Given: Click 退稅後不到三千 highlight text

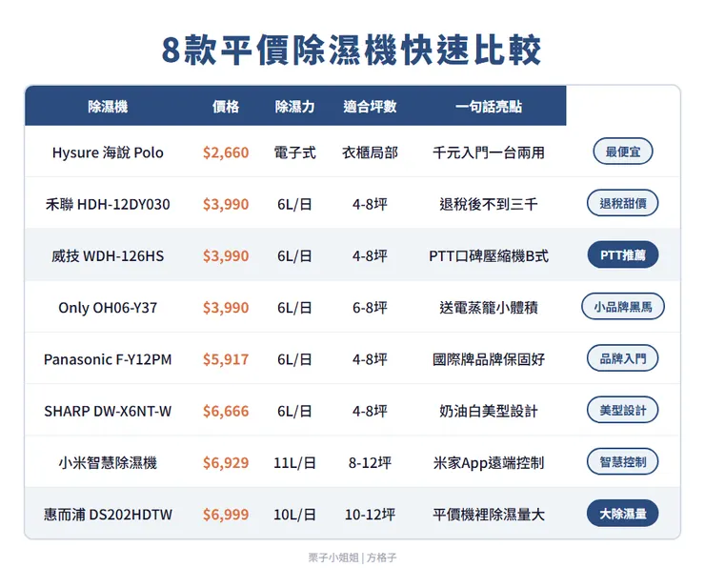Looking at the screenshot, I should [489, 204].
